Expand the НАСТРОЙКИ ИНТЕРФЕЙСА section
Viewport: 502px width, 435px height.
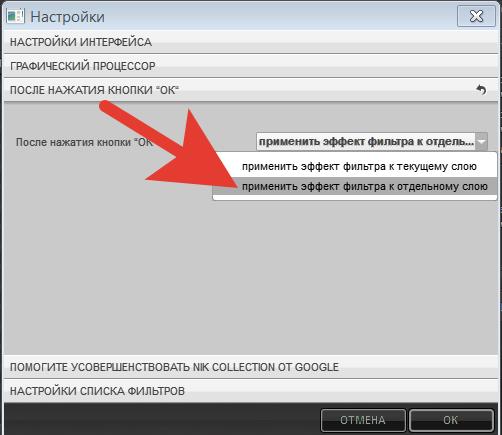click(251, 42)
